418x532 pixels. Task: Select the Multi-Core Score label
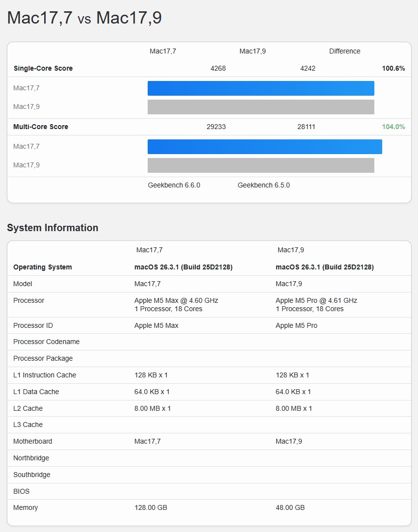(x=41, y=127)
